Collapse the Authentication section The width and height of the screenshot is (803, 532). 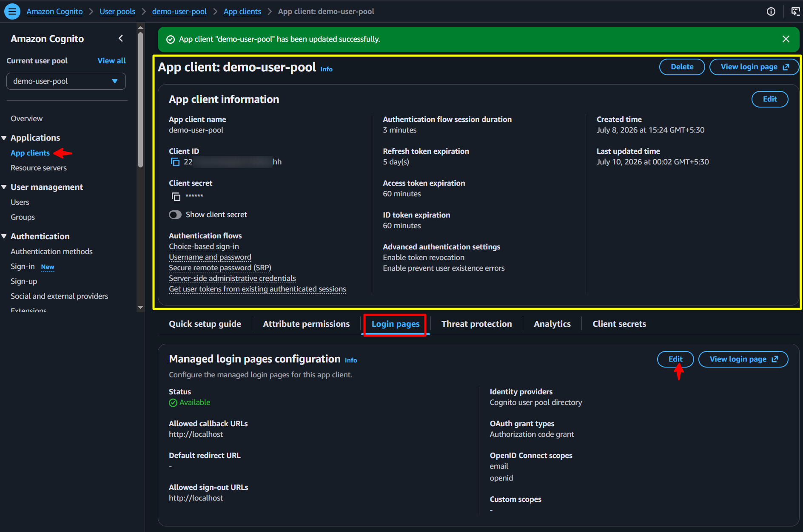[x=4, y=236]
